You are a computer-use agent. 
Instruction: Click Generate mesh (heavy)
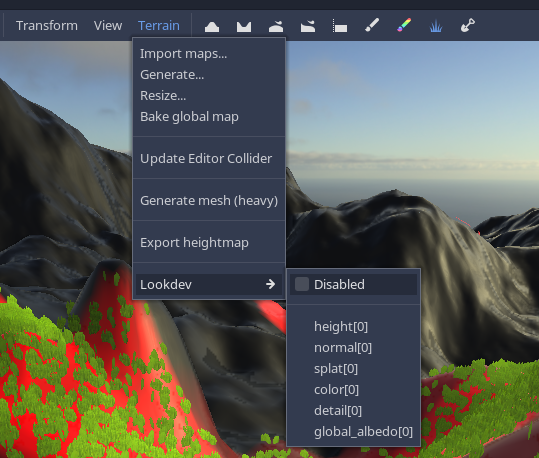pyautogui.click(x=209, y=200)
